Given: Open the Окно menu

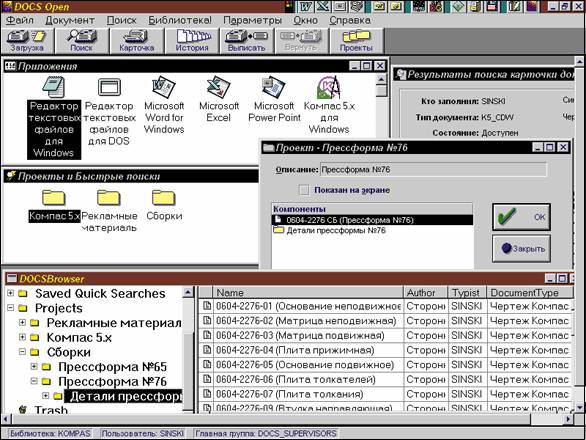Looking at the screenshot, I should coord(305,20).
